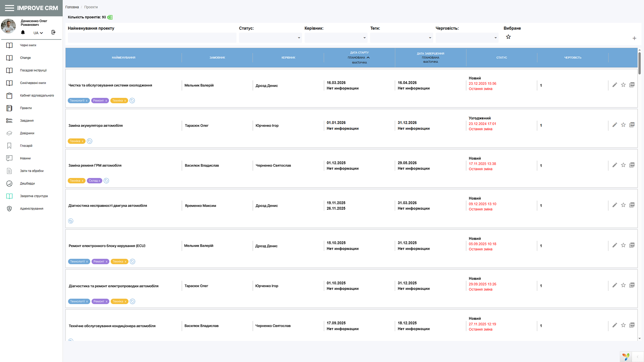Remove 'Склад' tag from ГРМ project
The height and width of the screenshot is (362, 644).
[100, 181]
